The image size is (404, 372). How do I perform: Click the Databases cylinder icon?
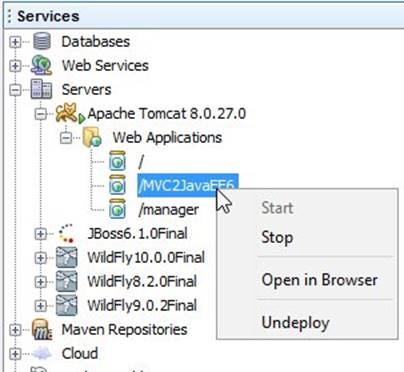[42, 41]
